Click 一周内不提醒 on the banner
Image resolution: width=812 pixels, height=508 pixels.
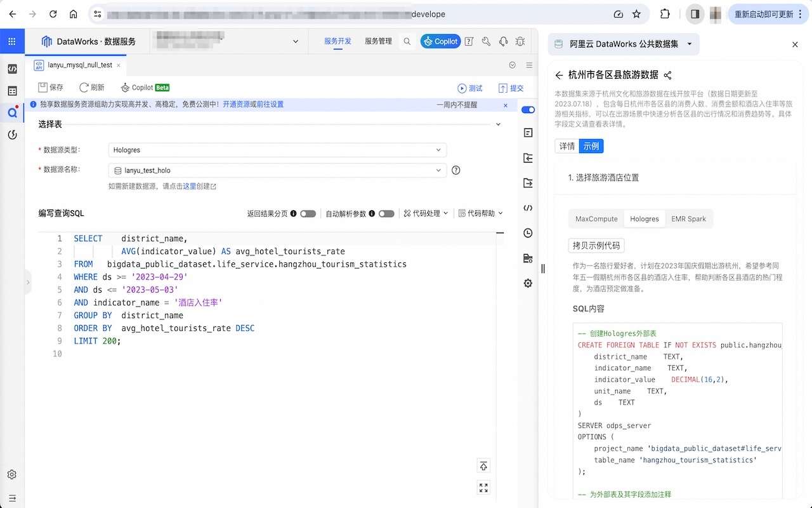(457, 105)
